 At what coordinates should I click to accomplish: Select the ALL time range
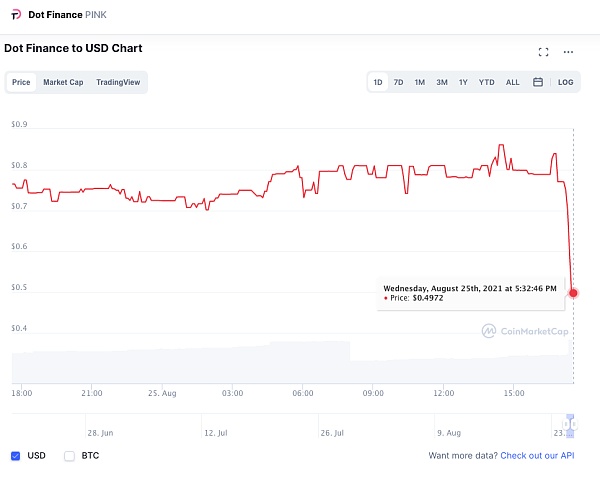(512, 82)
